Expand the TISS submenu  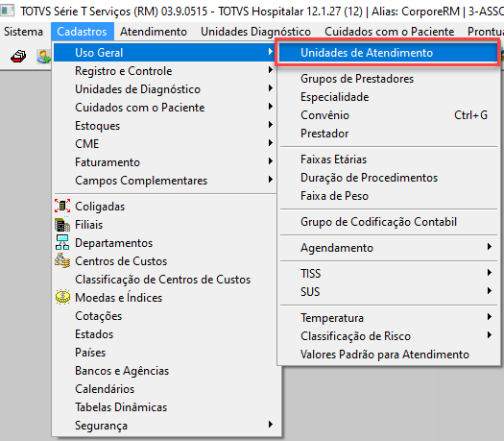(x=388, y=274)
